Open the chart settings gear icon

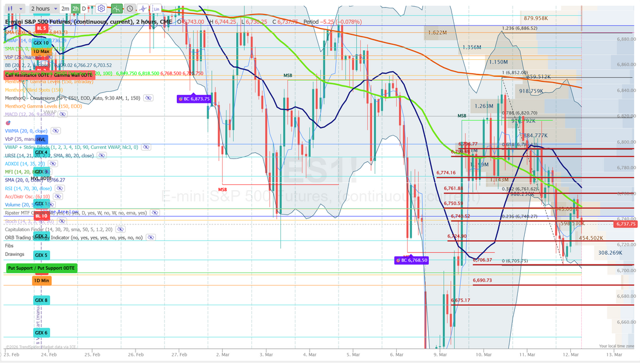(x=101, y=9)
